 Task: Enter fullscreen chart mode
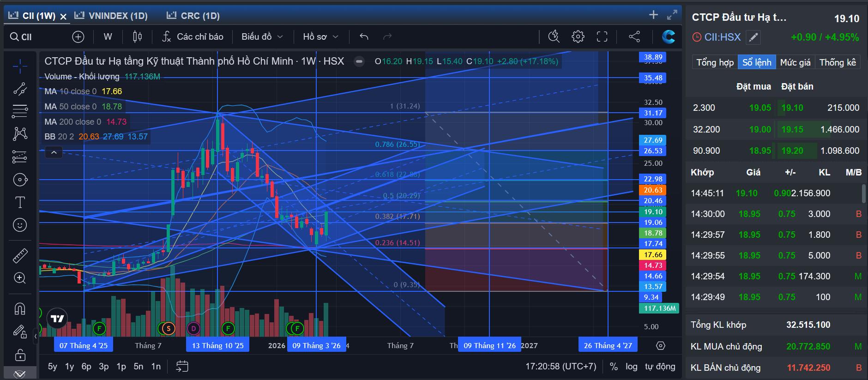coord(602,36)
